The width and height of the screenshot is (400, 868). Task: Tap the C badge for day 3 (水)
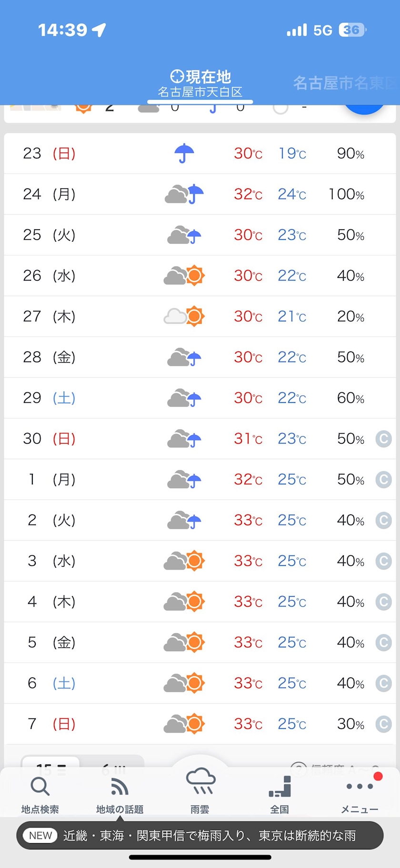click(383, 561)
